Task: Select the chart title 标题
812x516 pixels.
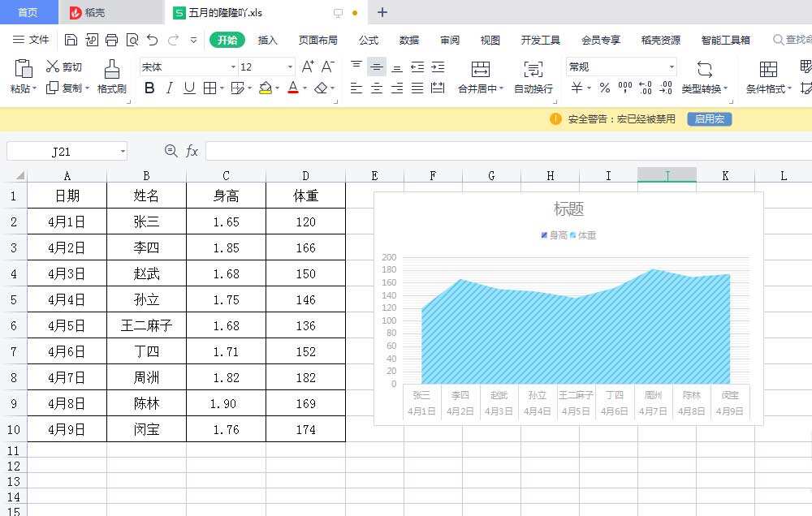Action: click(x=568, y=209)
